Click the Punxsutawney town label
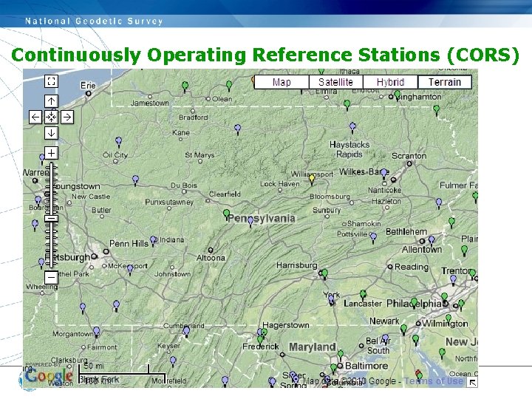This screenshot has height=399, width=532. point(169,202)
